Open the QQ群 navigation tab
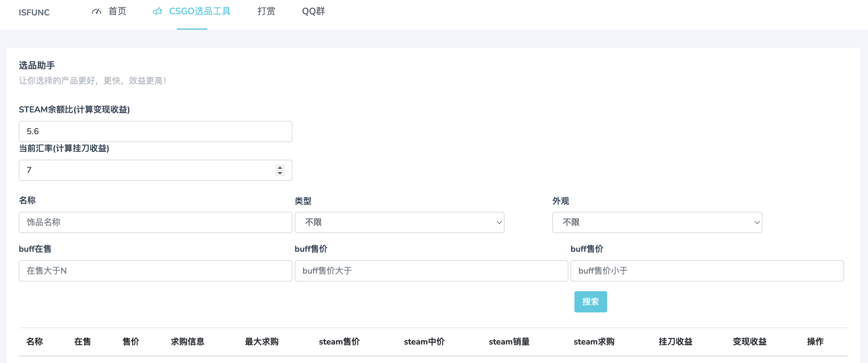Image resolution: width=868 pixels, height=363 pixels. pos(313,11)
